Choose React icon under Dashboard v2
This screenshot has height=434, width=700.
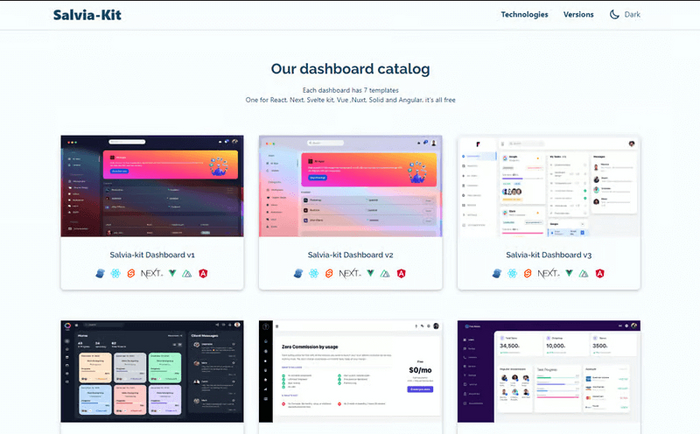[314, 273]
